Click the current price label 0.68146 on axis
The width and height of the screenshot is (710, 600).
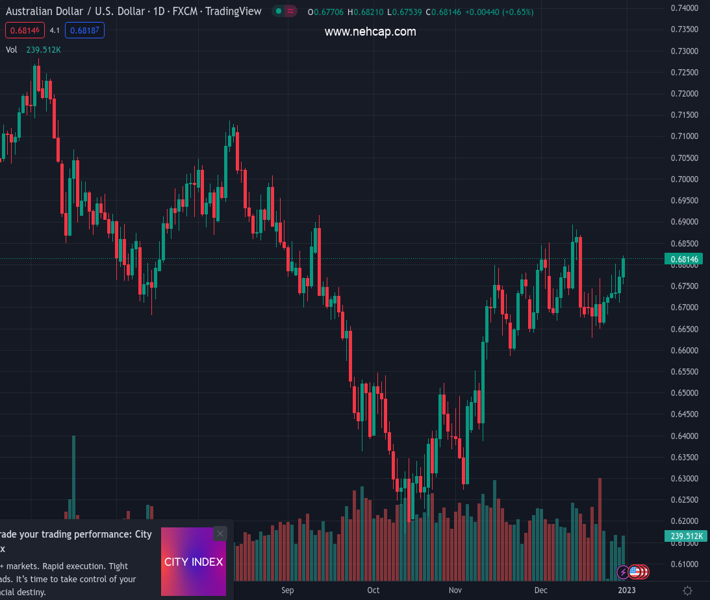(686, 259)
